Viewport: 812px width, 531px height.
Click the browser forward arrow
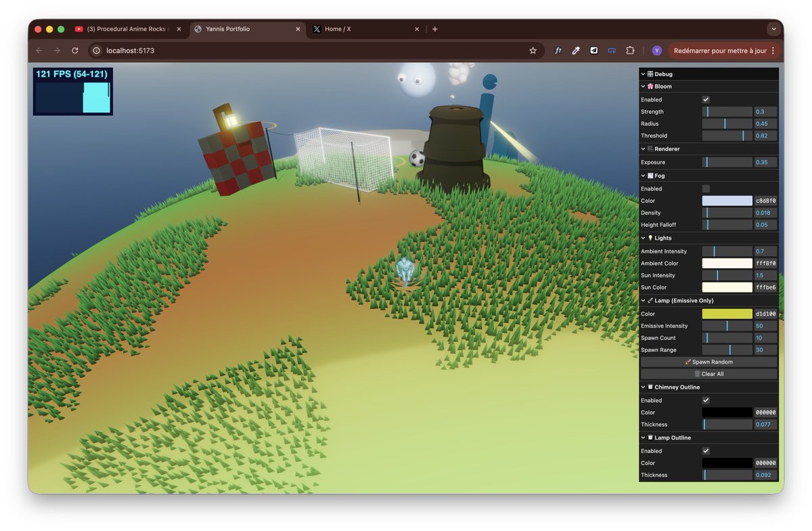[x=57, y=51]
